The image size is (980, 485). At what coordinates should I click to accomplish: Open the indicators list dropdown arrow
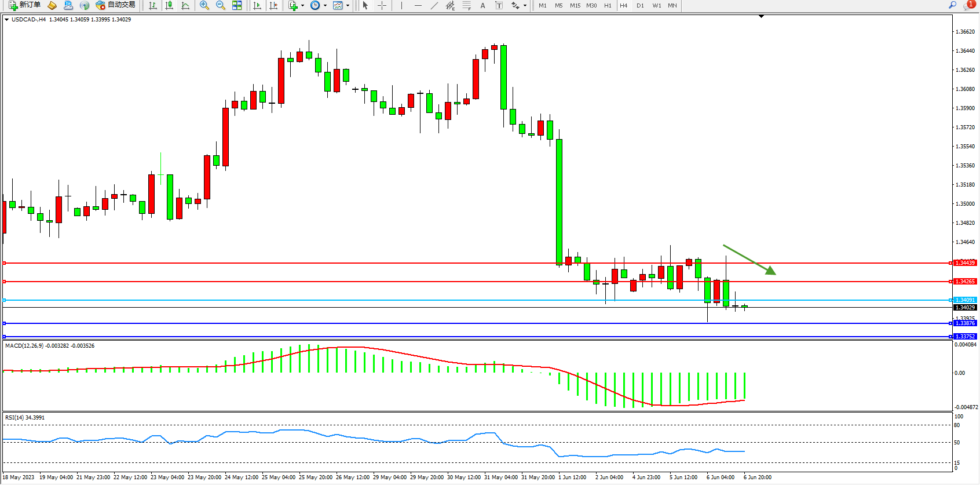(x=302, y=5)
